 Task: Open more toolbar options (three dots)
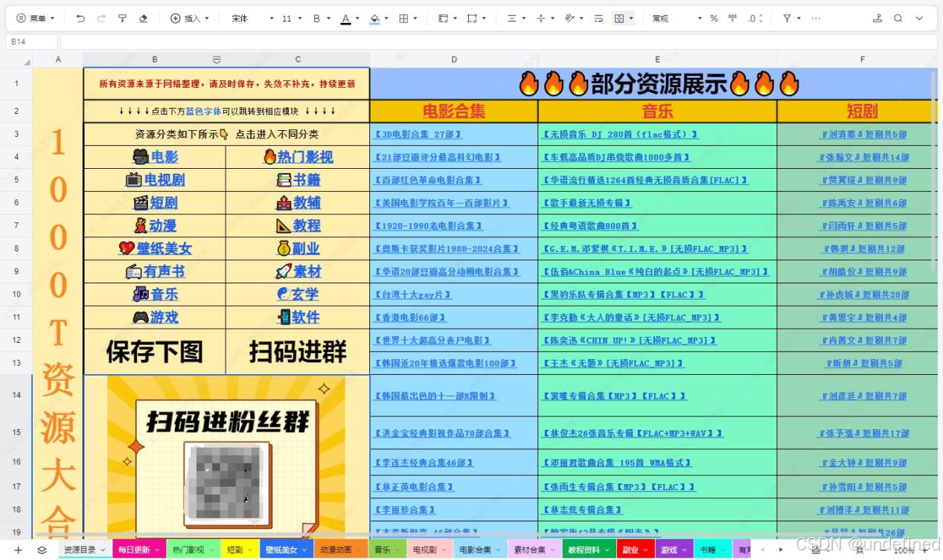click(816, 18)
